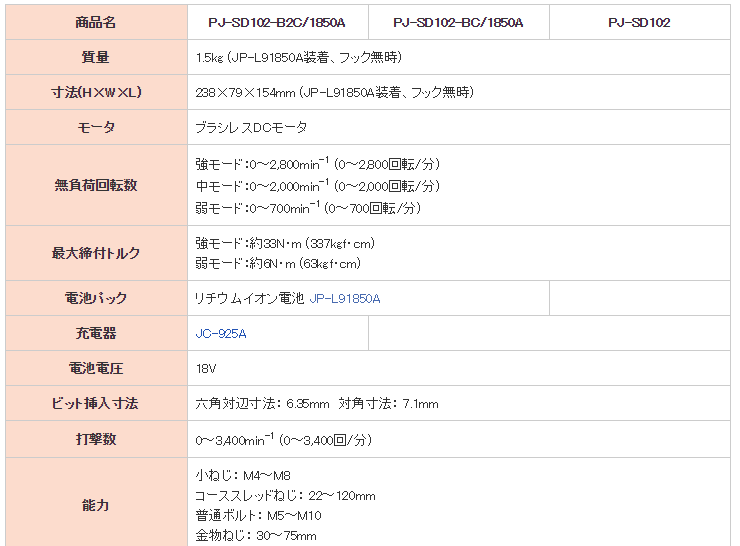Click the 弱モード 約6N·m torque line

click(278, 263)
